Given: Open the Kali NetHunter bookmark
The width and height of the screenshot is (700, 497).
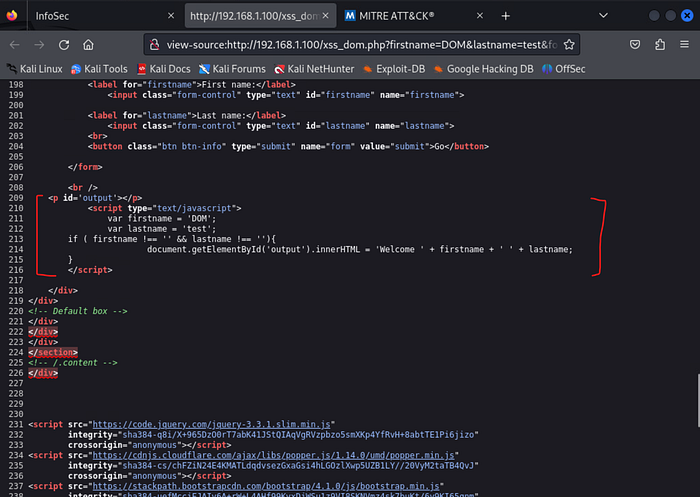Looking at the screenshot, I should point(314,69).
